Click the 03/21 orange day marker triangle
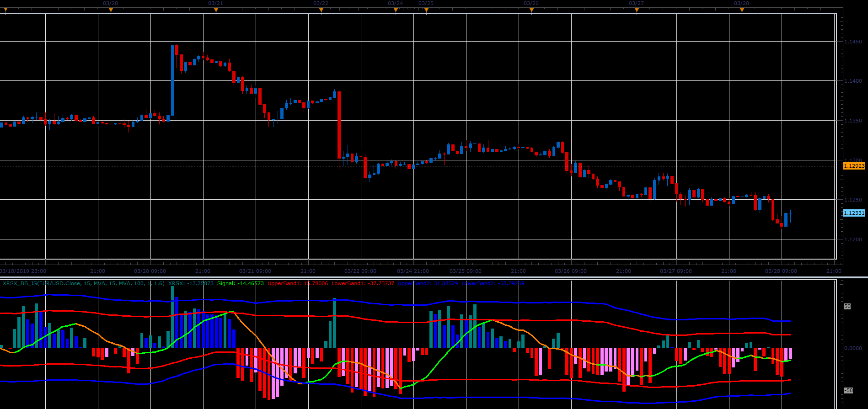This screenshot has width=868, height=409. (x=216, y=11)
